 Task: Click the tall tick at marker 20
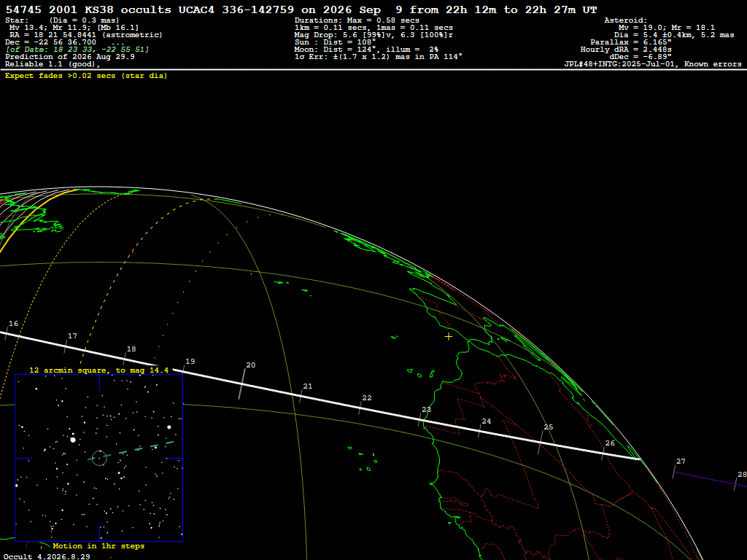[x=242, y=384]
